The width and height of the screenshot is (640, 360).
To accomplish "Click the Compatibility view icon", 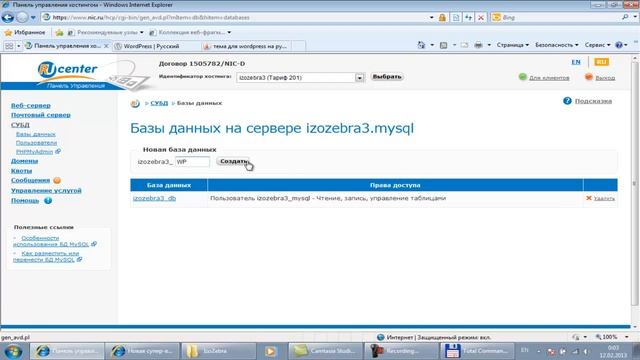I will pos(456,18).
